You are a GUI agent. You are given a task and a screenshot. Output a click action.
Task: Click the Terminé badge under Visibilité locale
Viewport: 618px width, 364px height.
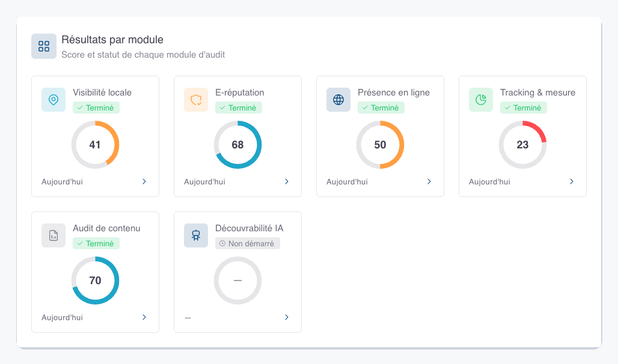coord(96,108)
